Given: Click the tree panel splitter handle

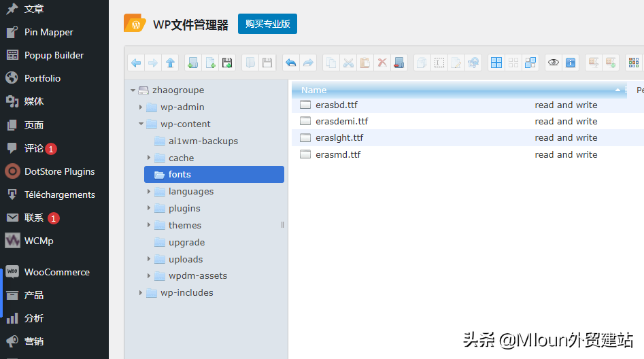Looking at the screenshot, I should (283, 224).
